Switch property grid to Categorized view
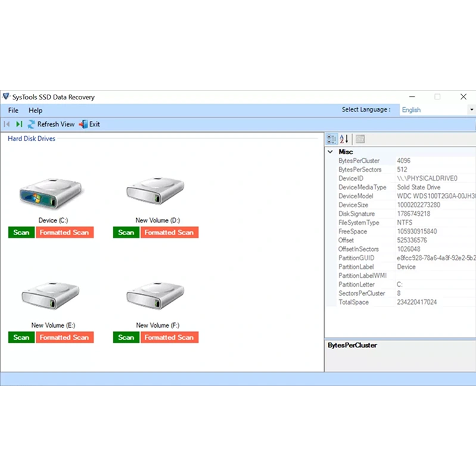The image size is (476, 476). [331, 139]
